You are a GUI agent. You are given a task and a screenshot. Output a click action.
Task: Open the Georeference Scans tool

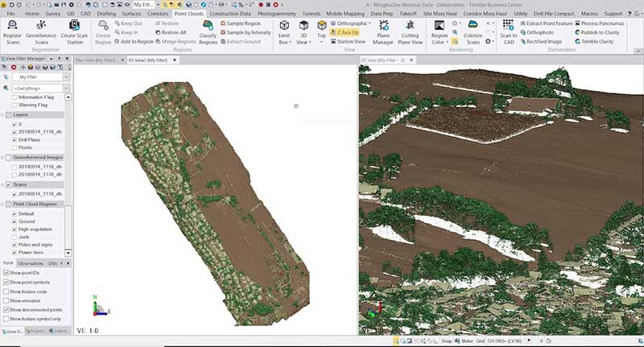(x=41, y=26)
